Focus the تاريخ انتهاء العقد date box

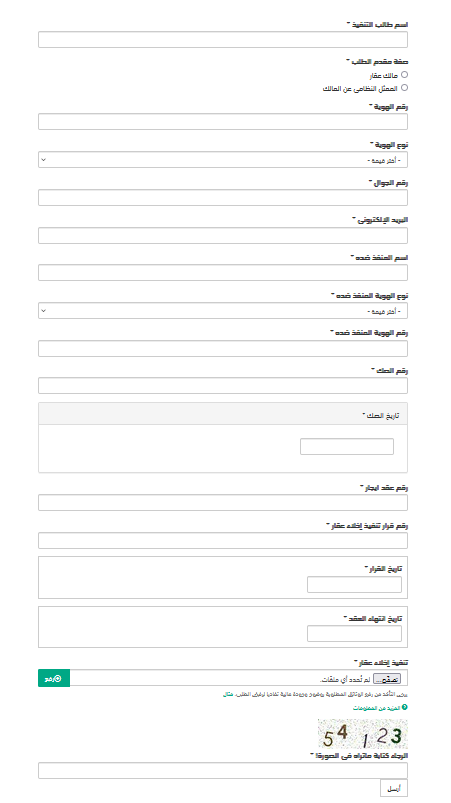pos(354,633)
